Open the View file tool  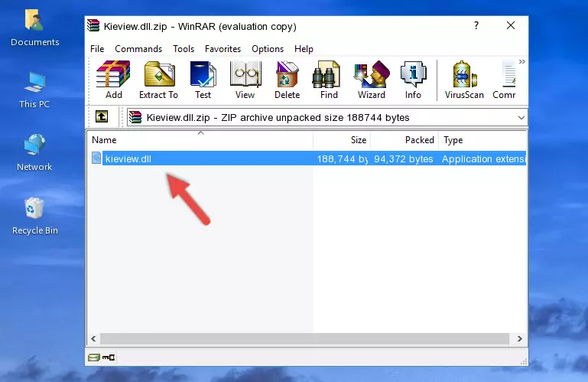pos(245,80)
